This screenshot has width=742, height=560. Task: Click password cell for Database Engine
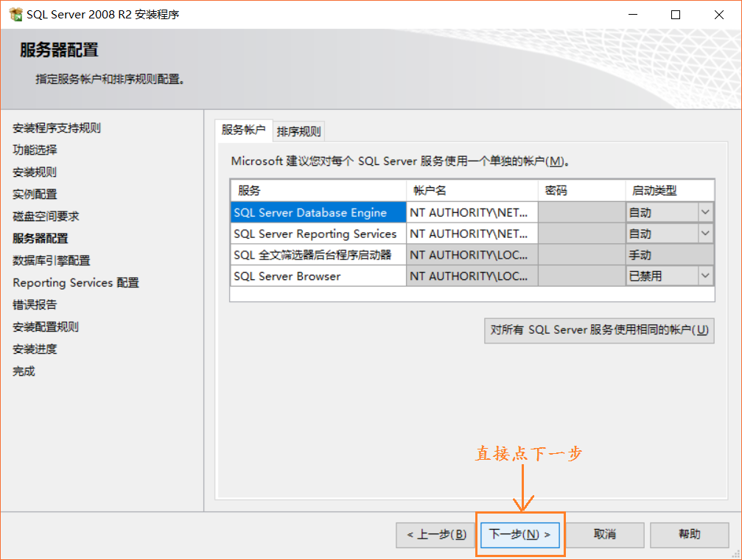coord(581,212)
